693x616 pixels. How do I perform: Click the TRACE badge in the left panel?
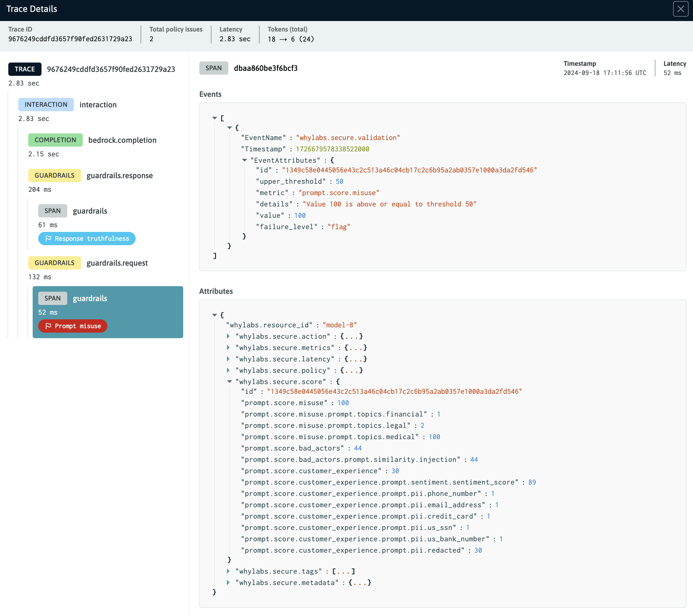pos(24,69)
